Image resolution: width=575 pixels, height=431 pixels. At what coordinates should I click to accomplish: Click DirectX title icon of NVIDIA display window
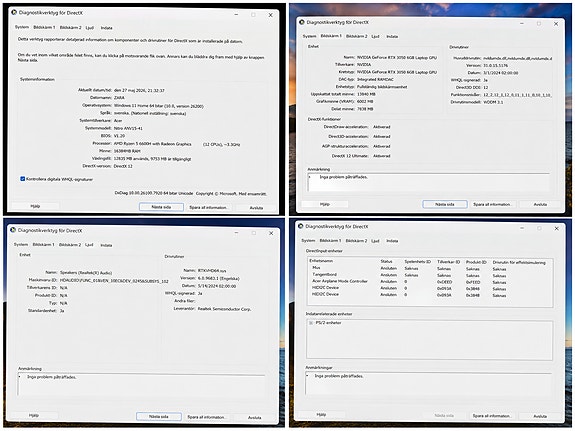pyautogui.click(x=302, y=22)
